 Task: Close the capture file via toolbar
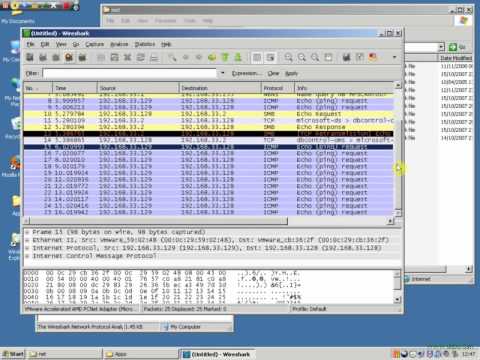click(x=127, y=57)
